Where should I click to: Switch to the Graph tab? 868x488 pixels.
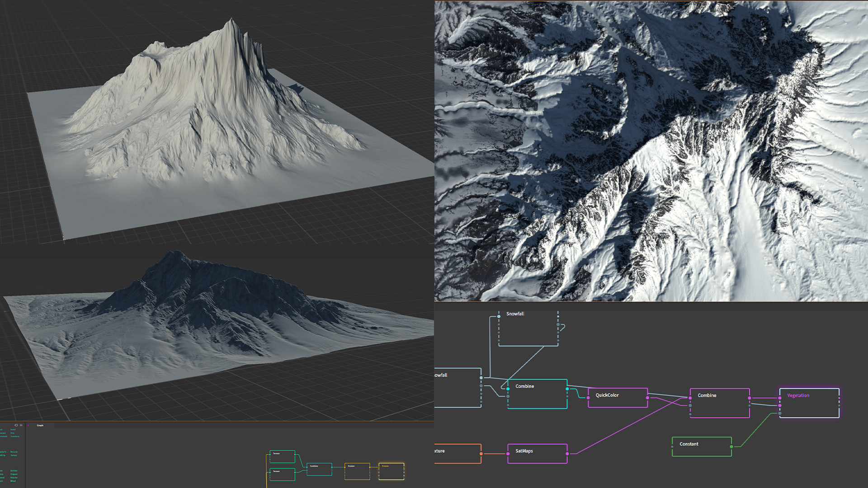point(40,425)
